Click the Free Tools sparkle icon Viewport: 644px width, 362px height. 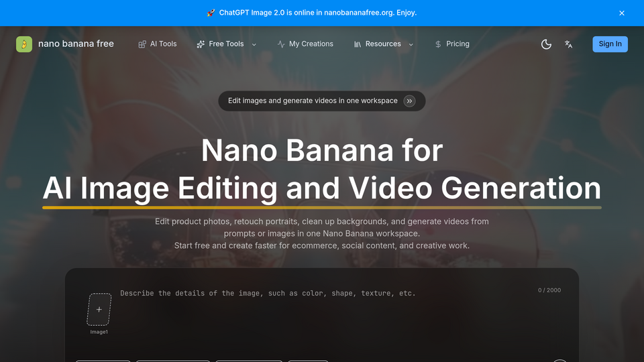coord(201,44)
